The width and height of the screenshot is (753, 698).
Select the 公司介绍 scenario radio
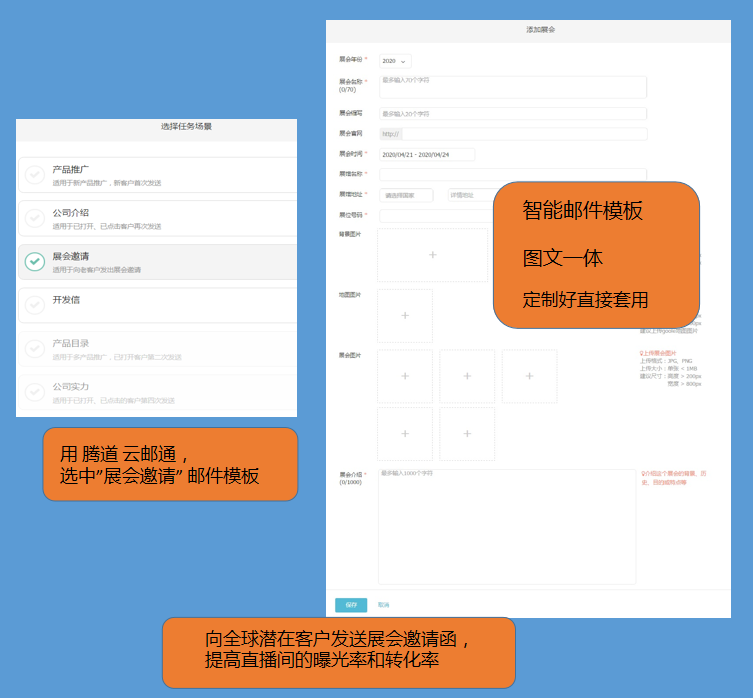(x=35, y=218)
